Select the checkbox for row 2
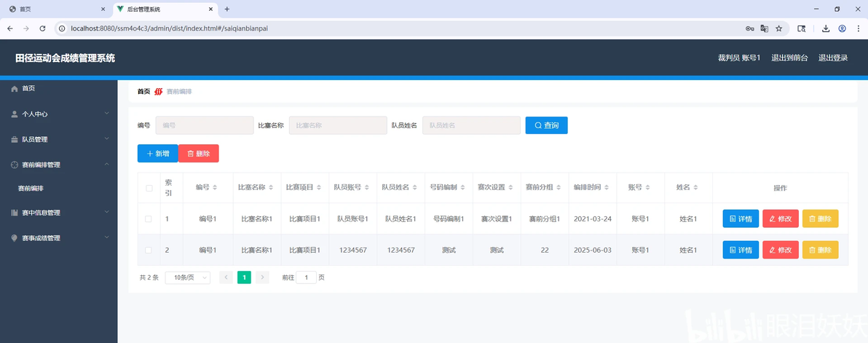 click(149, 250)
